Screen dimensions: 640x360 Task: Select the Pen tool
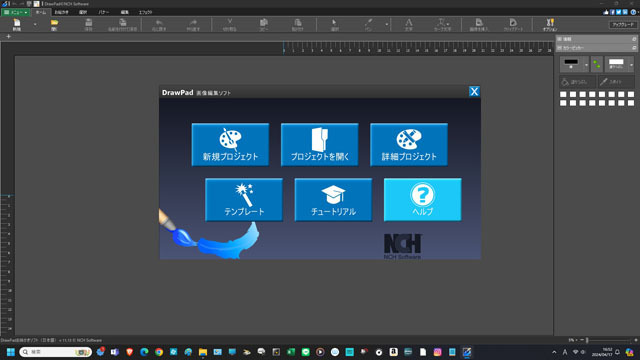coord(368,24)
